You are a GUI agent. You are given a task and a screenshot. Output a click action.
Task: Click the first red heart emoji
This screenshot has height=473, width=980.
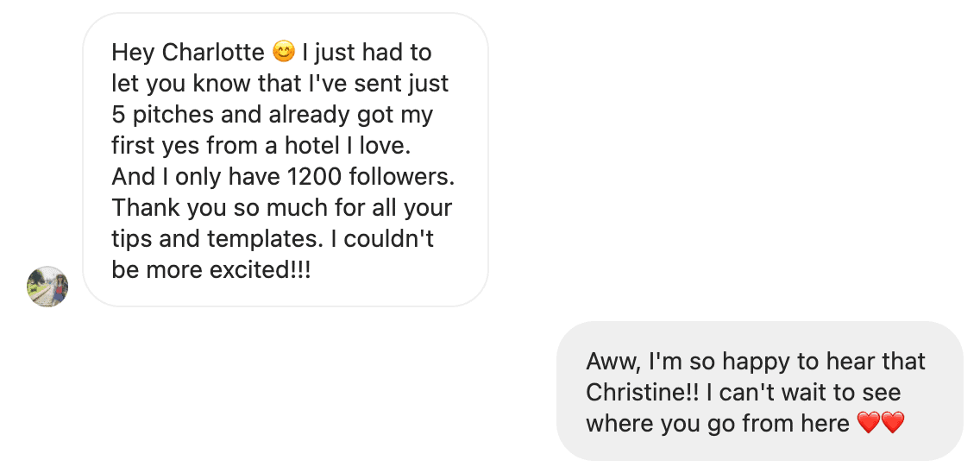868,423
